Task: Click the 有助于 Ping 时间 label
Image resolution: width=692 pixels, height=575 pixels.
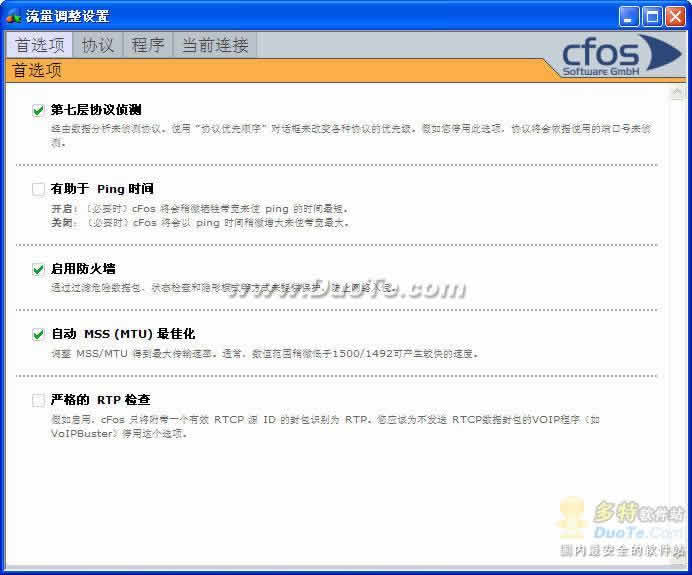Action: coord(102,188)
